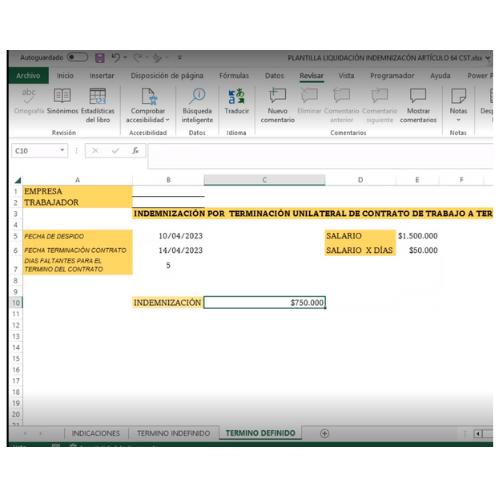Toggle the Autoguardado switch
The height and width of the screenshot is (500, 500).
[77, 57]
